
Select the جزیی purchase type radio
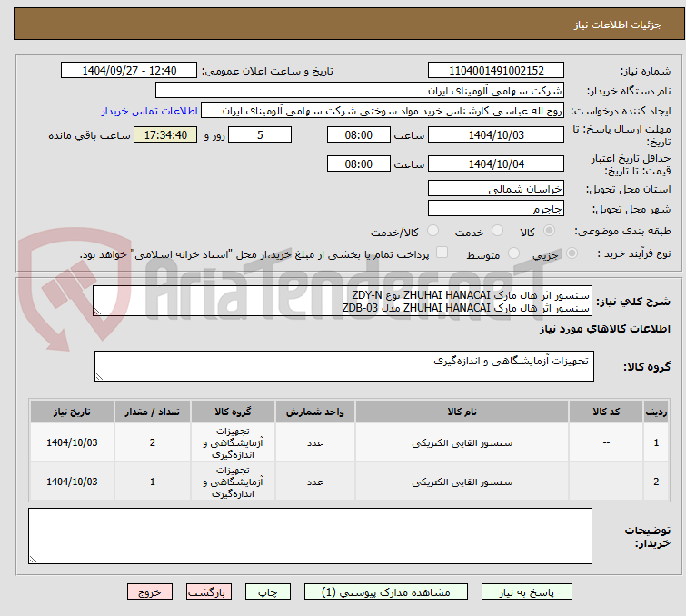[x=572, y=253]
